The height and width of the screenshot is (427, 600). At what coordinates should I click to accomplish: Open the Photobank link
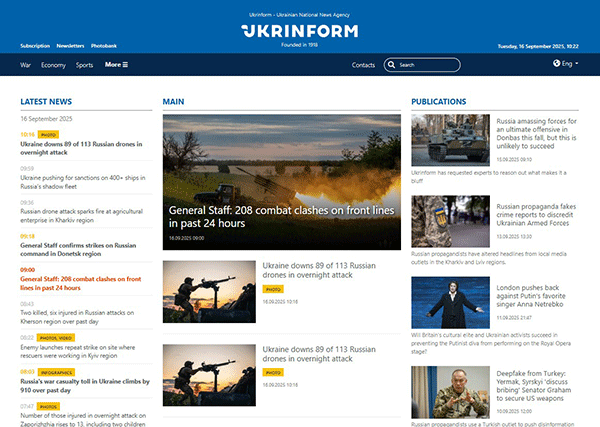[x=104, y=46]
